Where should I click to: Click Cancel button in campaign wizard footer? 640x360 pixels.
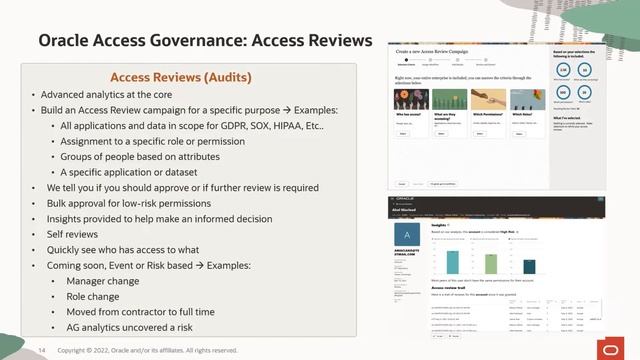pos(402,184)
